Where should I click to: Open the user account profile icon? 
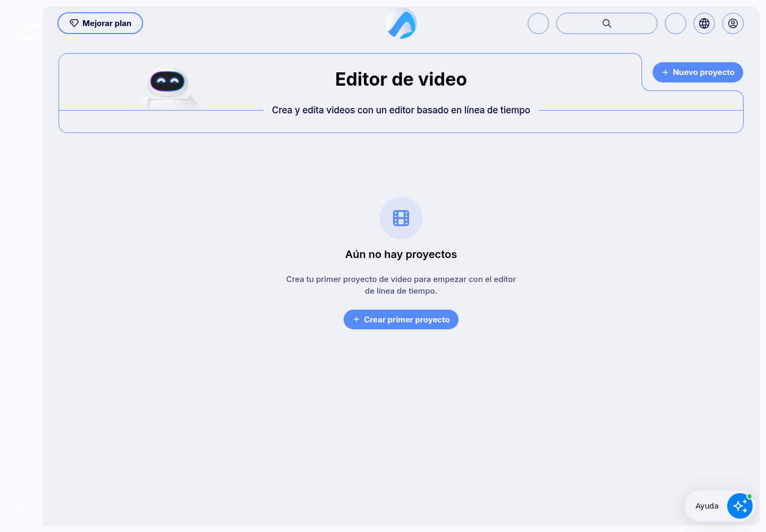(733, 23)
